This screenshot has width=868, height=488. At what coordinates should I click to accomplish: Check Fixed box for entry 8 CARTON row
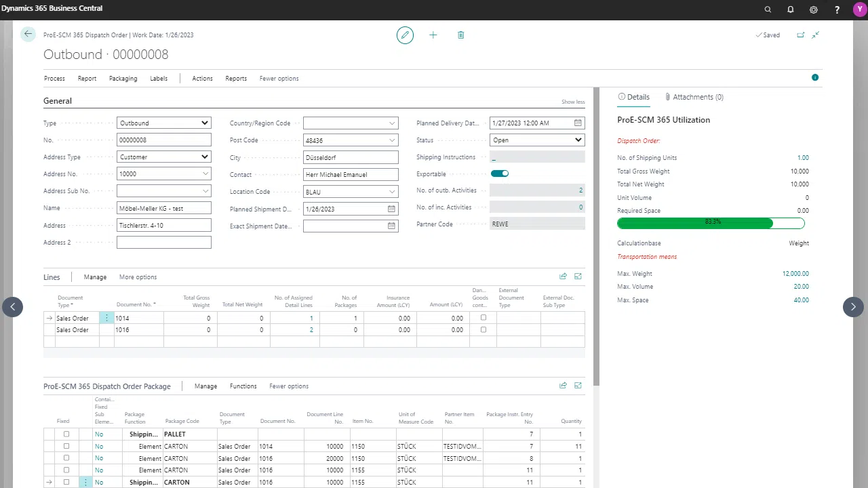66,458
